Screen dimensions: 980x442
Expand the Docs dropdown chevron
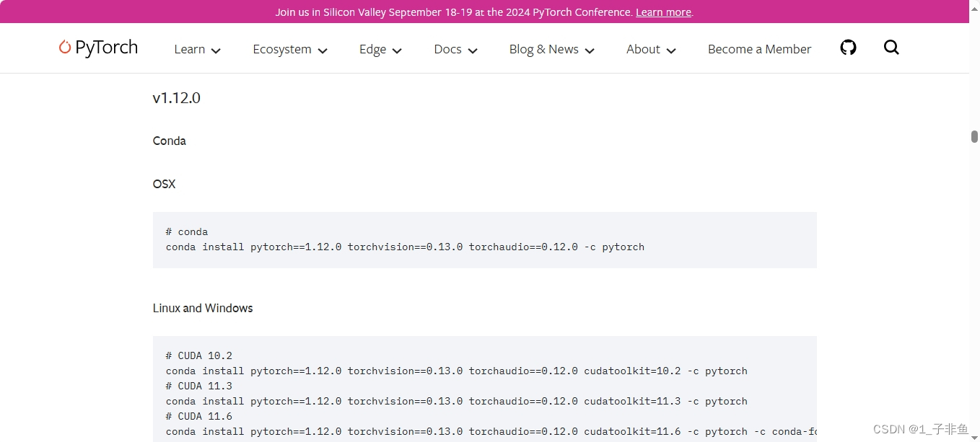(473, 51)
